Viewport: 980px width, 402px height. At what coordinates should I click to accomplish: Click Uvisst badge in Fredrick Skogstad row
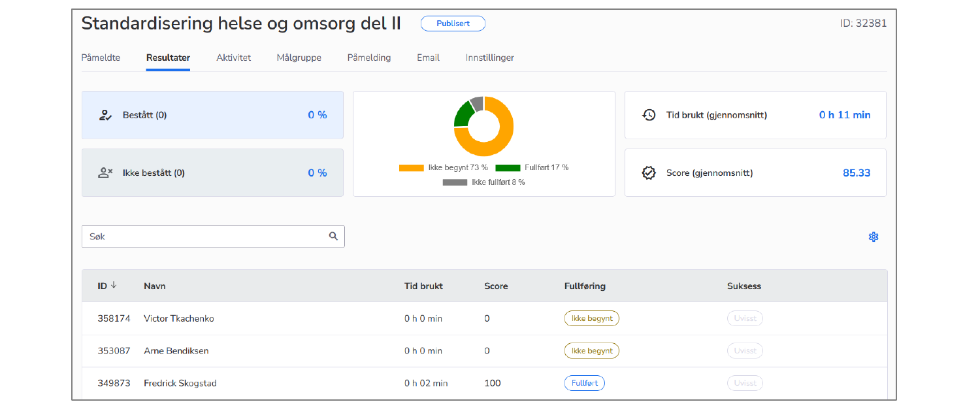click(x=745, y=383)
